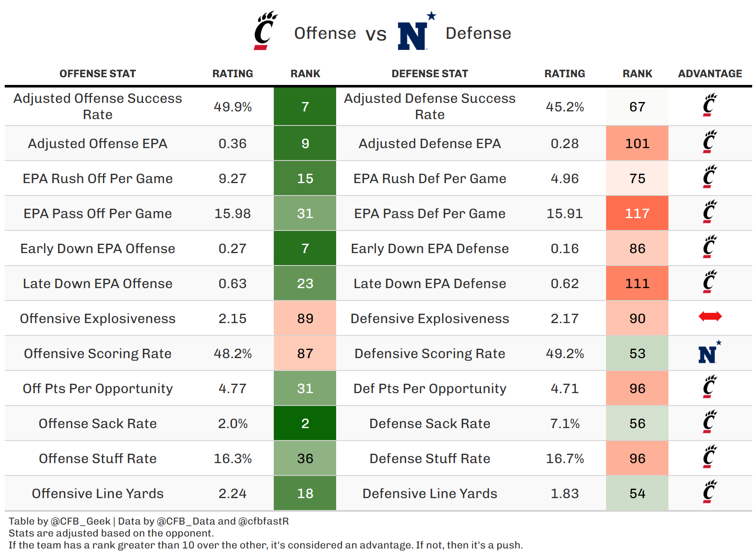756x560 pixels.
Task: Click the Late Down EPA Defense rank 111 cell
Action: 637,283
